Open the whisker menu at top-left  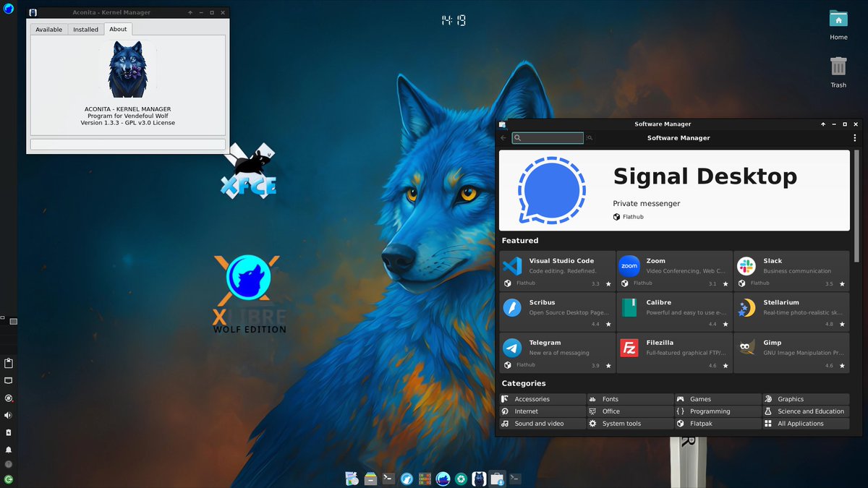pos(8,8)
